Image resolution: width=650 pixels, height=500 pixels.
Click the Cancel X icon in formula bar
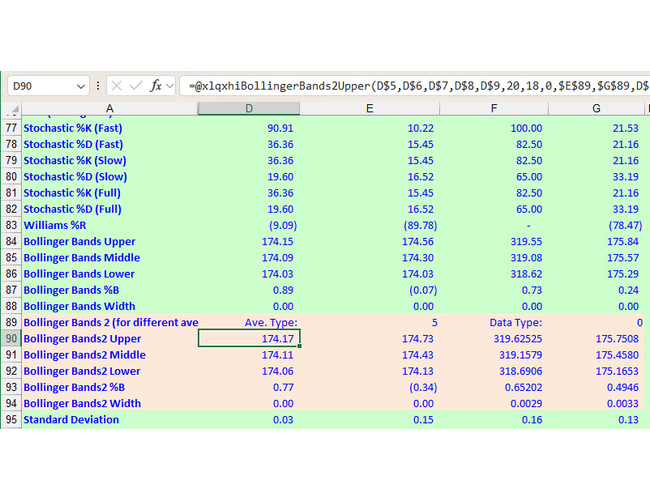[x=117, y=86]
